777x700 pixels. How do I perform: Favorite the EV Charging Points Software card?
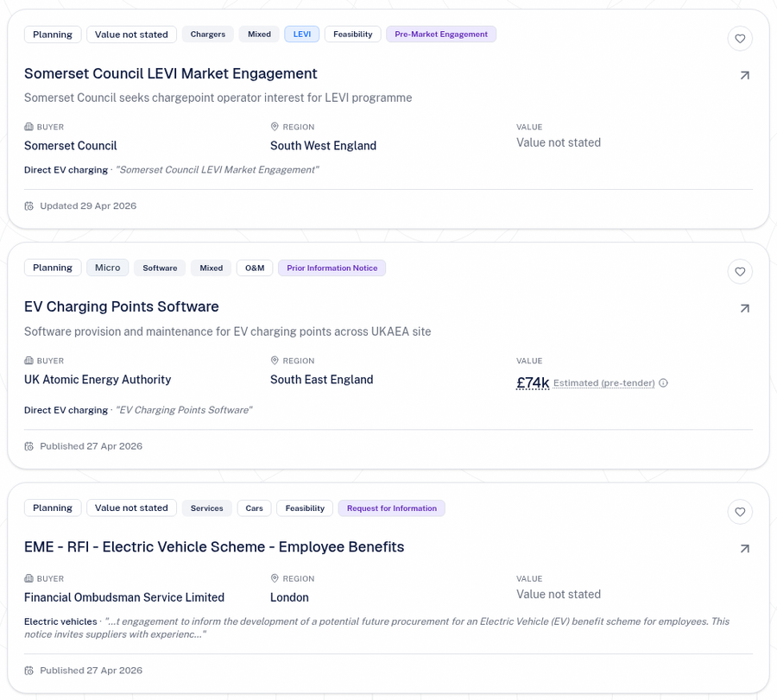(740, 272)
